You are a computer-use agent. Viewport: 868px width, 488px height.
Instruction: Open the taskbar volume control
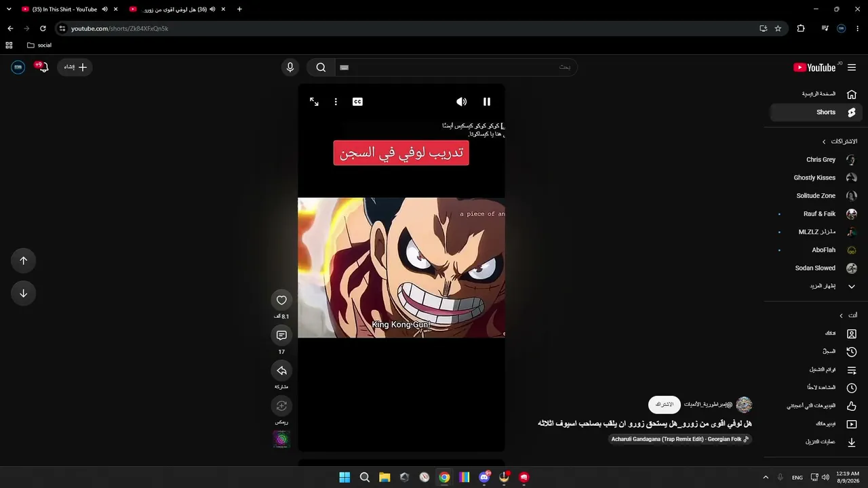pos(825,477)
